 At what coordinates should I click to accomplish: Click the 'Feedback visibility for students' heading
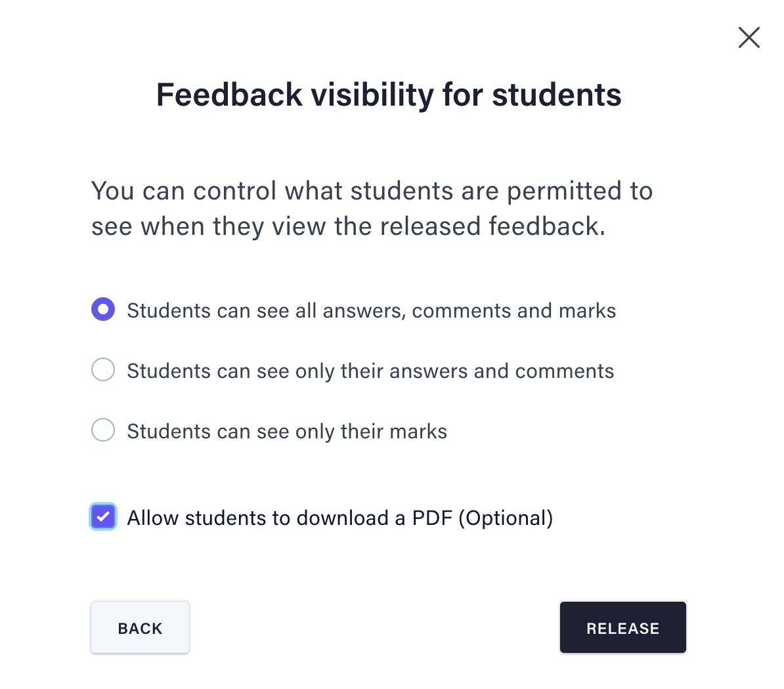(389, 95)
